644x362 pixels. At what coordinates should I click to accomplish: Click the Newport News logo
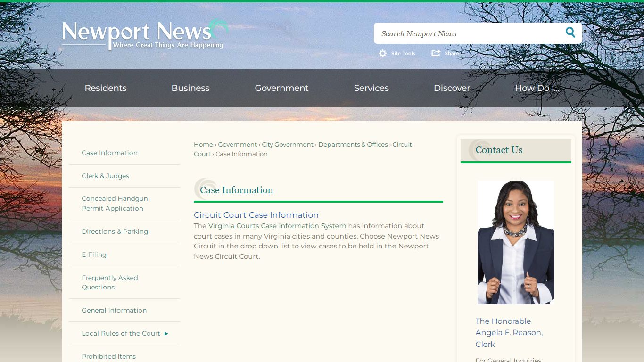pos(145,34)
